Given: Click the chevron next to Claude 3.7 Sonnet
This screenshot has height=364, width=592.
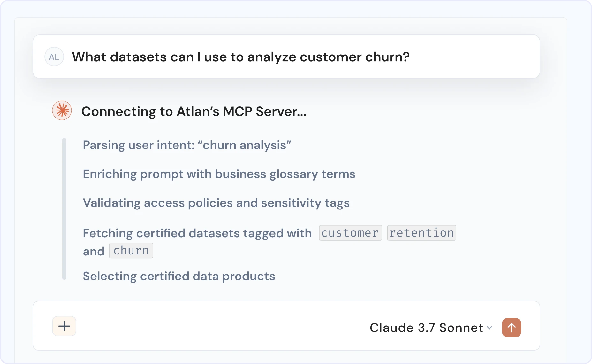Looking at the screenshot, I should tap(489, 328).
